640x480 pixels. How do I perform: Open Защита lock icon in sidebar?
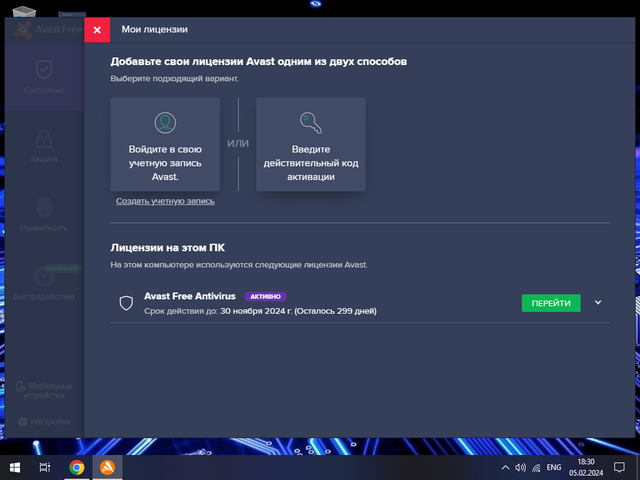[x=44, y=139]
